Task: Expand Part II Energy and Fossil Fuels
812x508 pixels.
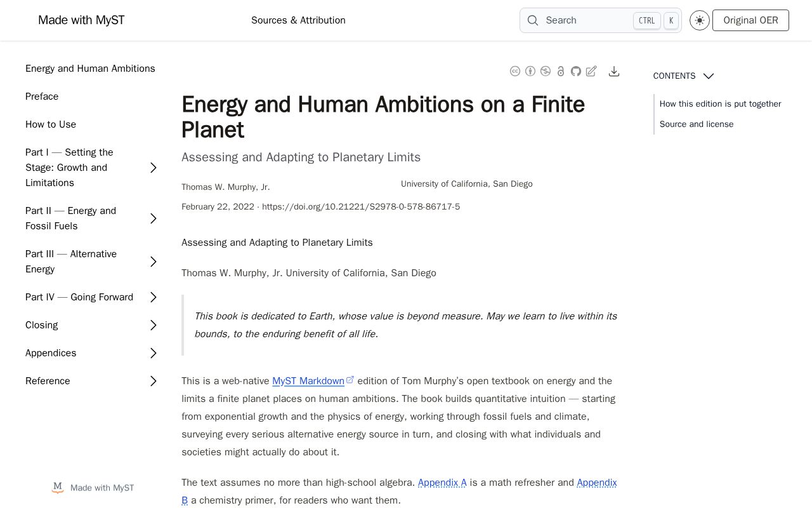Action: tap(153, 218)
